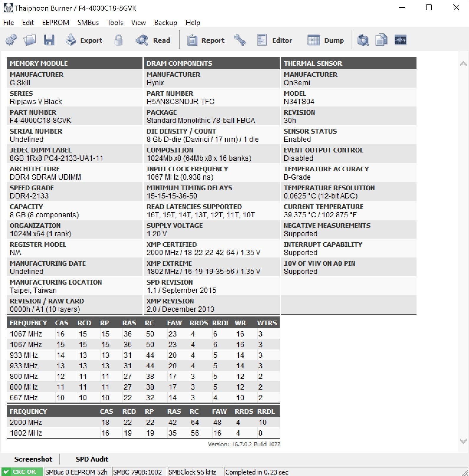
Task: Select DRAM part number H5AN8G8NDJR-TFC
Action: pyautogui.click(x=181, y=101)
